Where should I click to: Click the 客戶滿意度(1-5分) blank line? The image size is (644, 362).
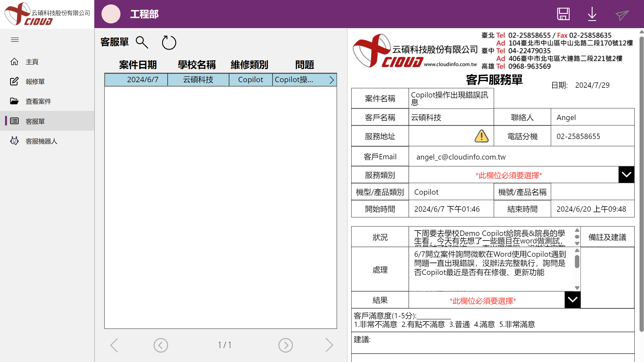434,317
